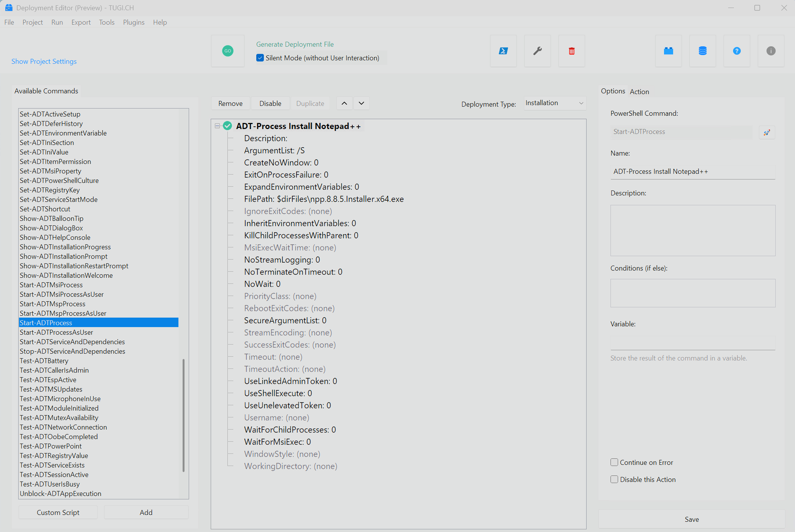Select the UseShellExecute: 0 row
This screenshot has height=532, width=795.
point(278,393)
